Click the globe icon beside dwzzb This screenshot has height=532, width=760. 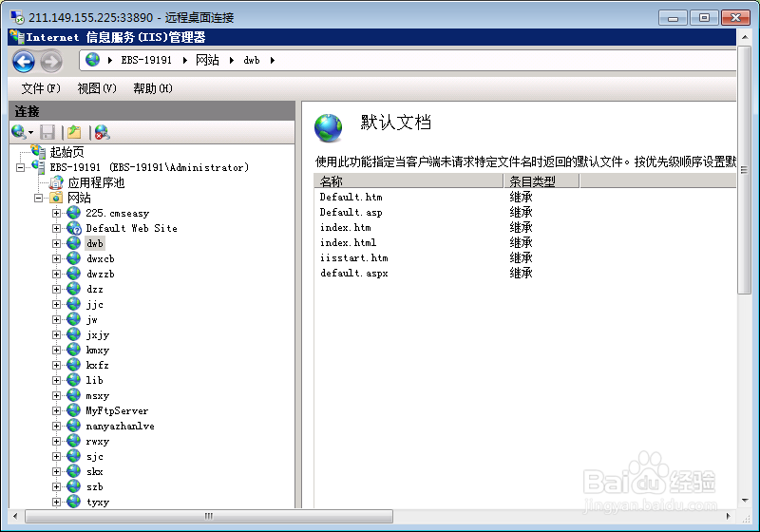(x=74, y=274)
